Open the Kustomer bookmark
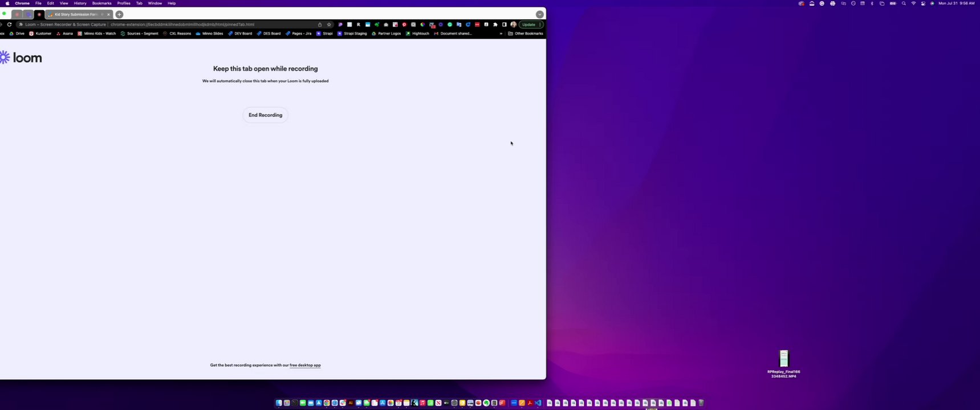 [40, 34]
